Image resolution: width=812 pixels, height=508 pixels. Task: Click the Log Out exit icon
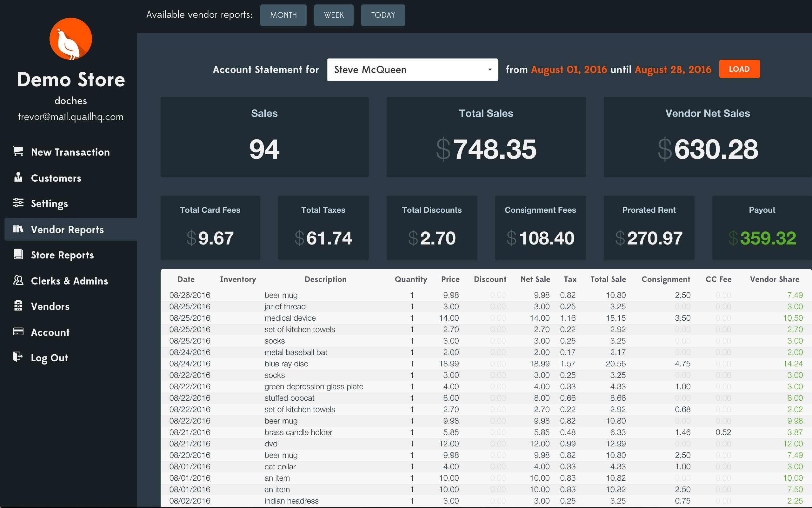18,357
